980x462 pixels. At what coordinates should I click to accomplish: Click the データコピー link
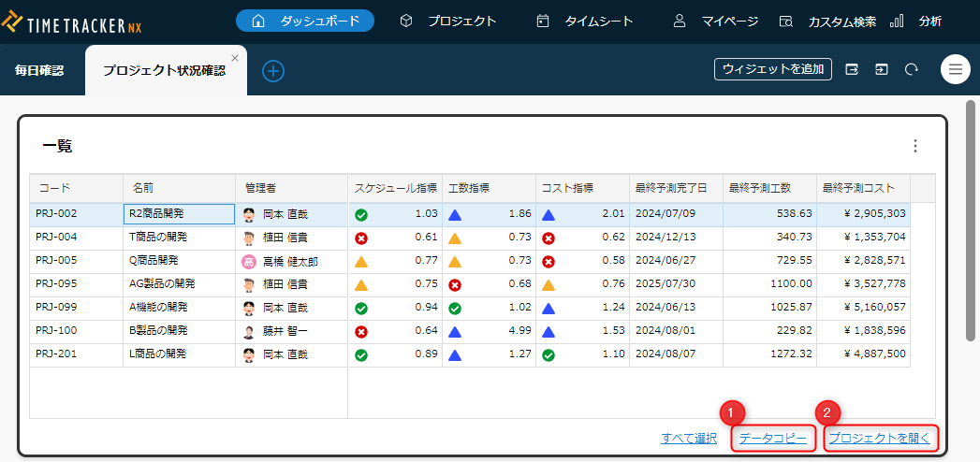[772, 438]
